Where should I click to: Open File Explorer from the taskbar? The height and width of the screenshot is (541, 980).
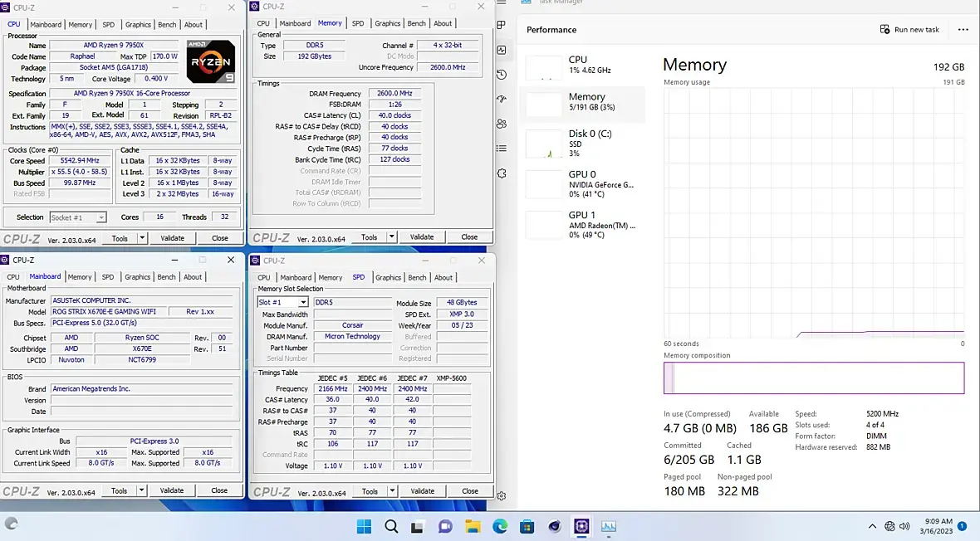pos(473,527)
